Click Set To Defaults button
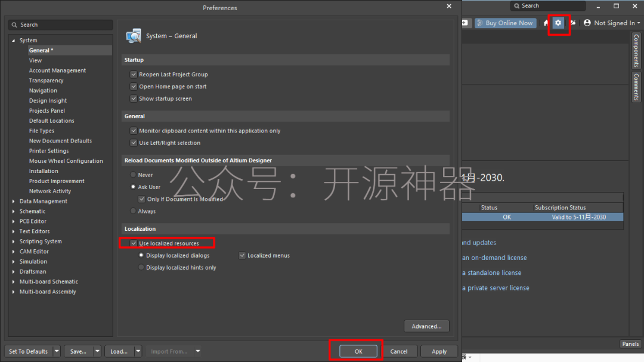 [29, 351]
